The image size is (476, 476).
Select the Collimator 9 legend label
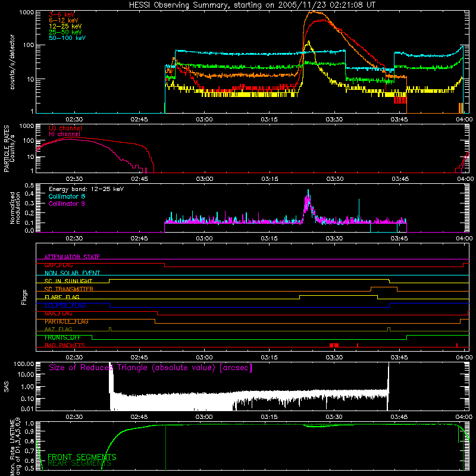(67, 203)
